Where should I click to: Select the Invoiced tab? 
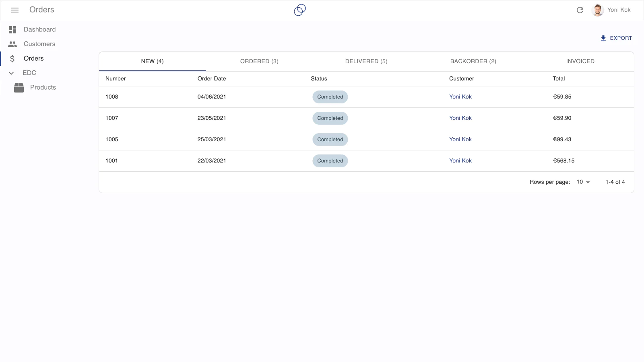(580, 62)
